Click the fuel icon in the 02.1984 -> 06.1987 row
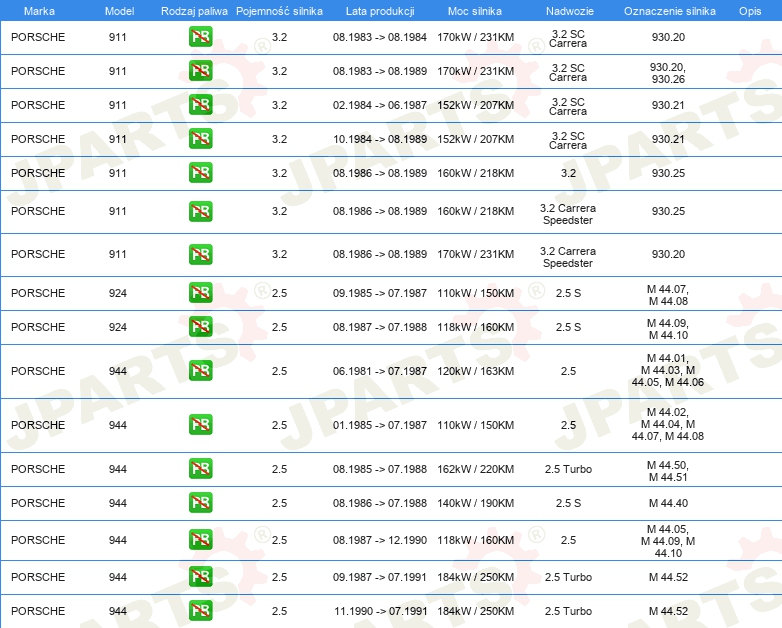 tap(200, 105)
